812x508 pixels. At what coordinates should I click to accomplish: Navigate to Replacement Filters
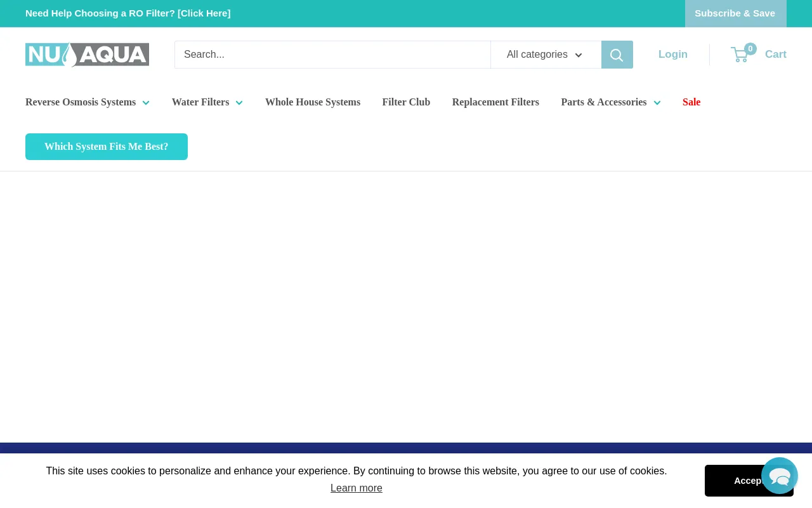[495, 102]
